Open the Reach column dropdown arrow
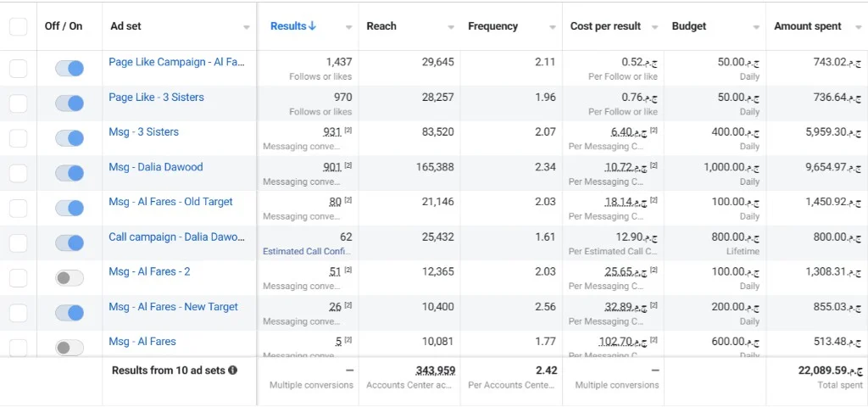This screenshot has width=868, height=407. coord(451,27)
